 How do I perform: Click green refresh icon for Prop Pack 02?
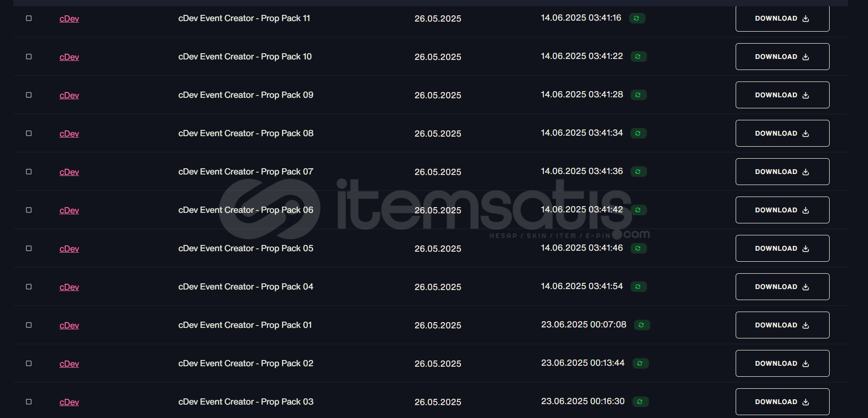[640, 363]
